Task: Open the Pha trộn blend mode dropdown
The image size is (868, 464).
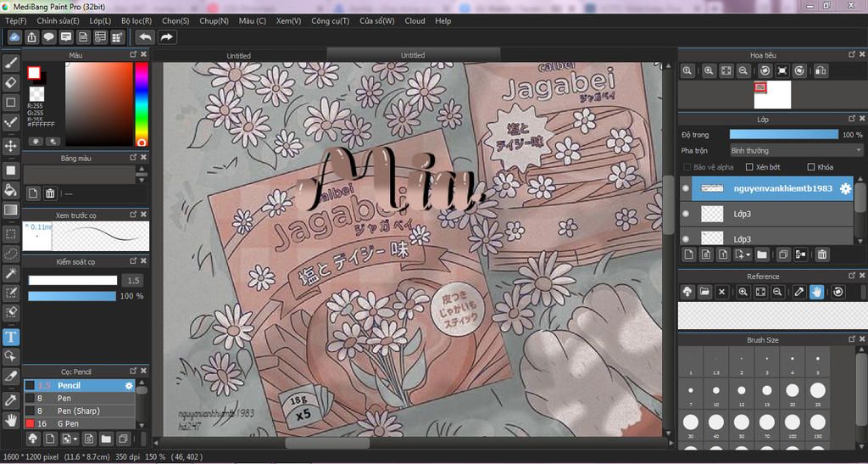Action: 796,151
